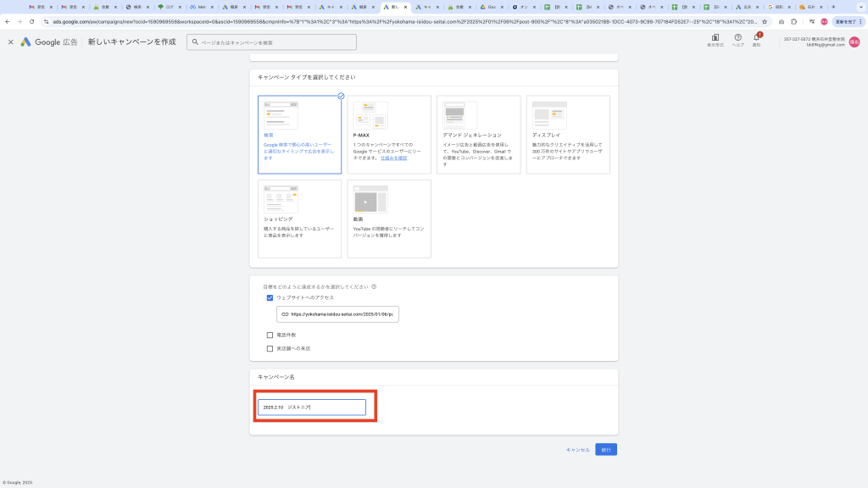This screenshot has height=488, width=868.
Task: Click the キャンセル button
Action: (577, 450)
